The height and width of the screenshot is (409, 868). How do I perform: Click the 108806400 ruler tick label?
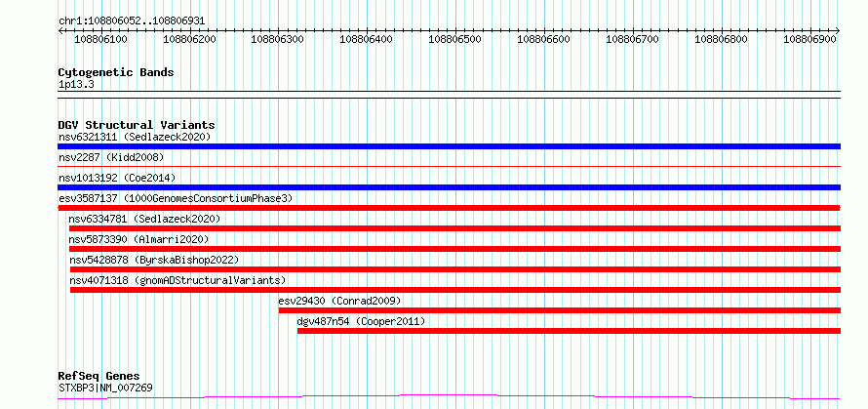(367, 39)
